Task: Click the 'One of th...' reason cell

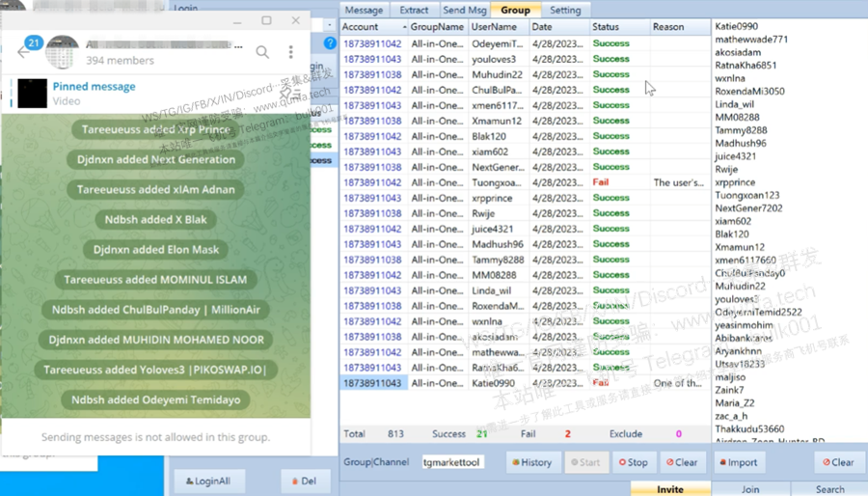Action: 678,383
